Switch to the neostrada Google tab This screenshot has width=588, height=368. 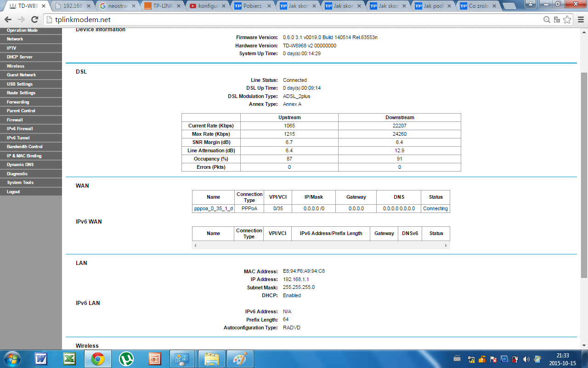pyautogui.click(x=117, y=6)
